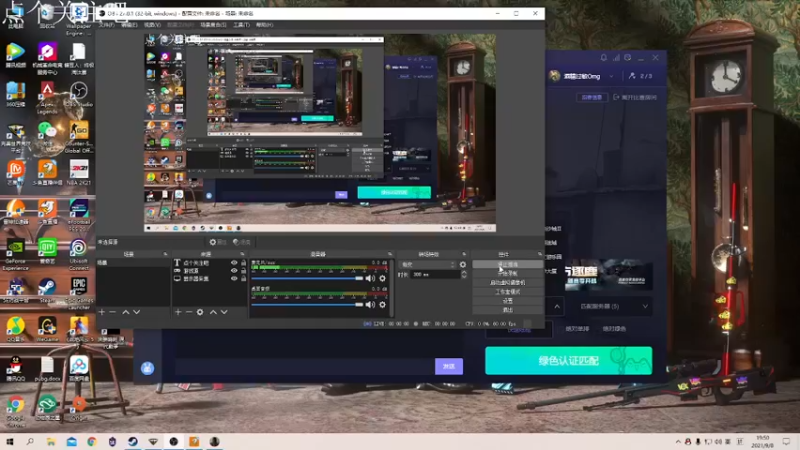Open the Edit menu in OBS
Screen dimensions: 800x450
[x=129, y=24]
